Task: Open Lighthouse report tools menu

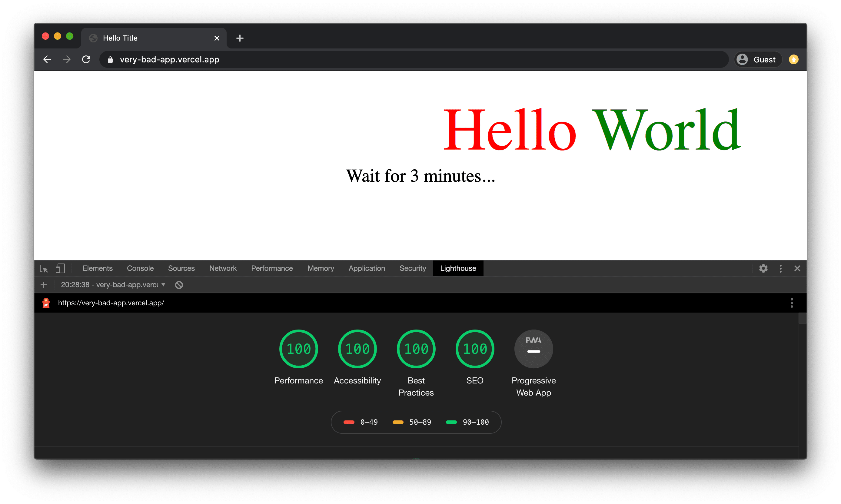Action: [792, 303]
